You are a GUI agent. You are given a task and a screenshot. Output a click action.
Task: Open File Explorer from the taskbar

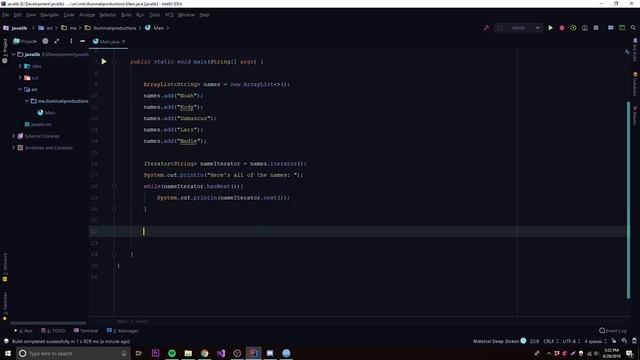[188, 353]
